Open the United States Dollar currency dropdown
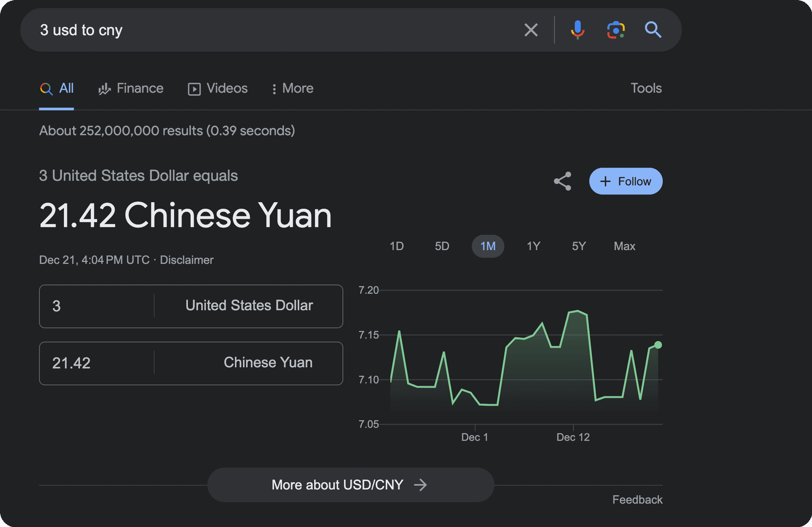The width and height of the screenshot is (812, 527). (x=249, y=306)
